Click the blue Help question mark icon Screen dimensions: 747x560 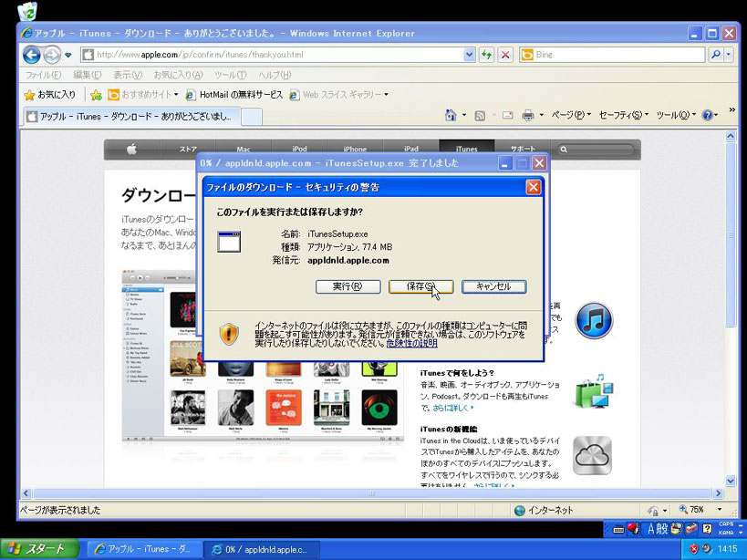coord(708,115)
